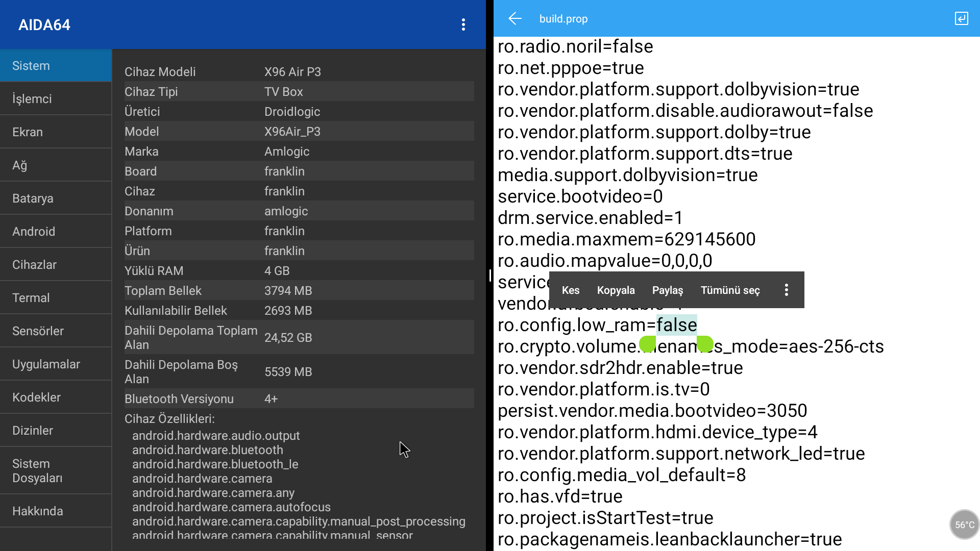Select Dahili Depolama Boş Alan 5539 MB

[x=288, y=372]
